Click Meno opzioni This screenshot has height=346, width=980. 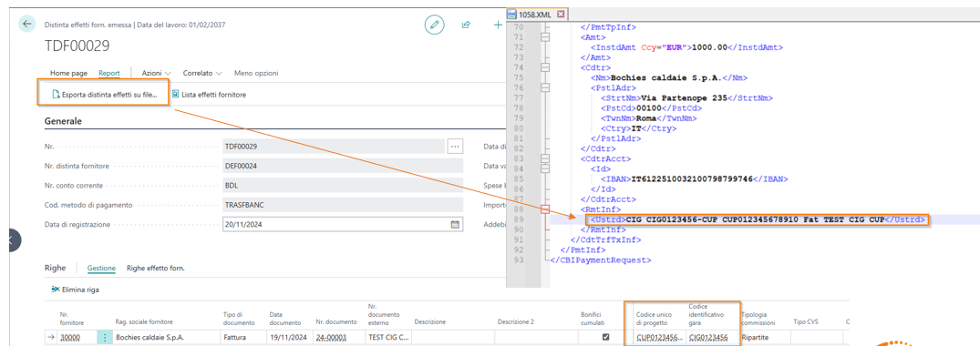click(256, 73)
